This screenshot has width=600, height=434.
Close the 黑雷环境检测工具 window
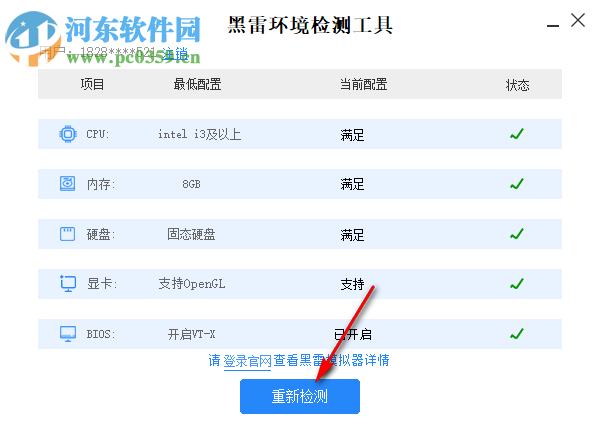(x=578, y=20)
